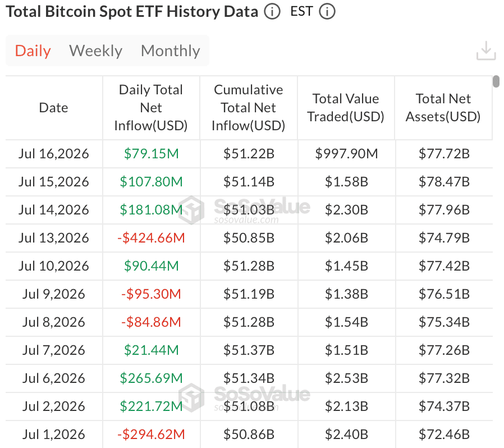Click the -$424.66M outflow value

151,238
